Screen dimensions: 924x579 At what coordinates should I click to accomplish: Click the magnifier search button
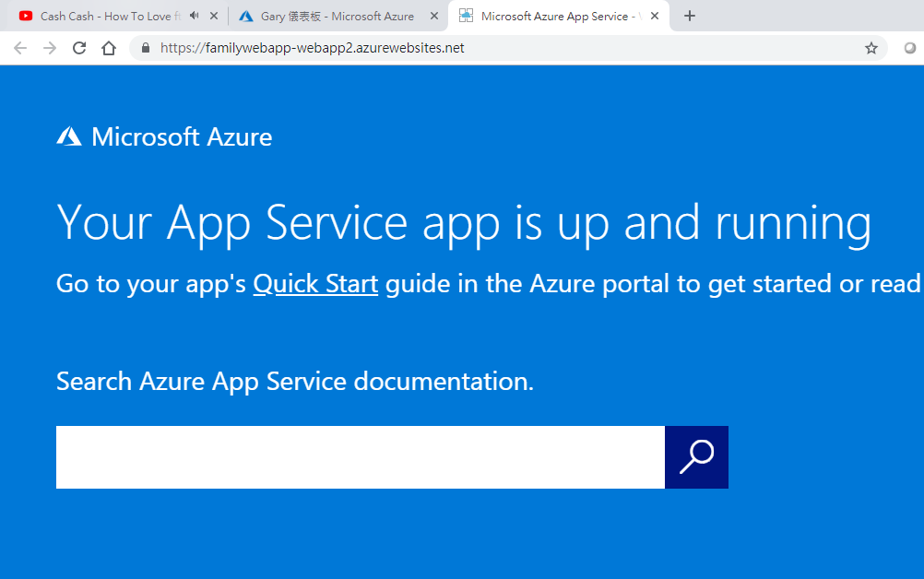pyautogui.click(x=696, y=457)
